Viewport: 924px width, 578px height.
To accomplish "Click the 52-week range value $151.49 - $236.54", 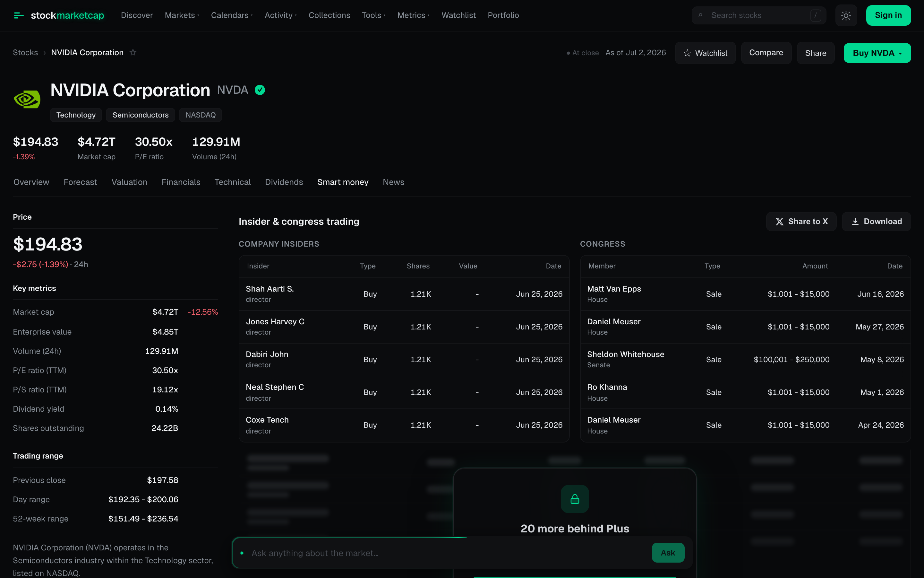I will pos(143,519).
